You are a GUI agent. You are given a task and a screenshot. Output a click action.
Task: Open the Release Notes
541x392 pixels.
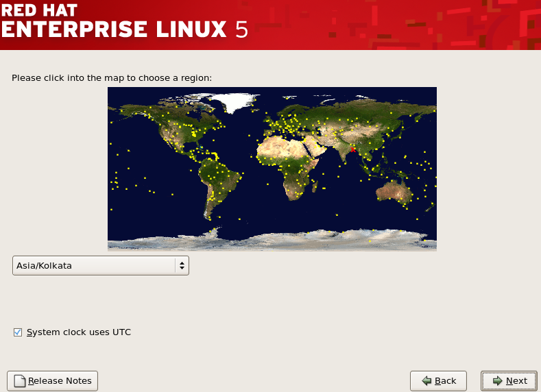pyautogui.click(x=52, y=380)
